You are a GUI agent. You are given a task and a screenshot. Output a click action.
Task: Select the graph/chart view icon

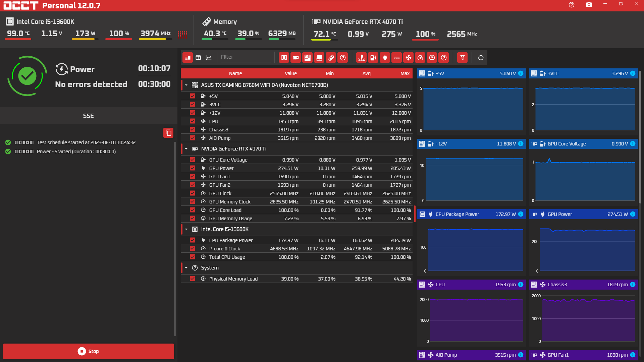coord(209,57)
